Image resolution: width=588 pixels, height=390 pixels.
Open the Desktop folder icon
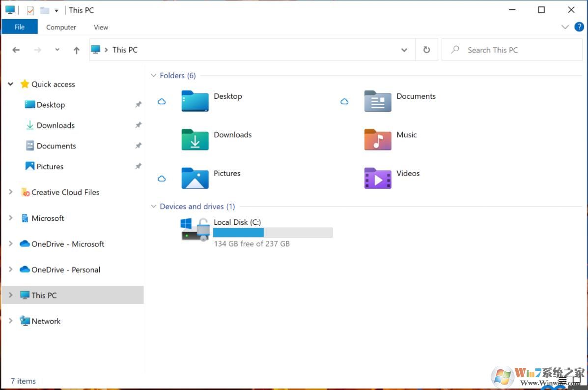point(195,101)
